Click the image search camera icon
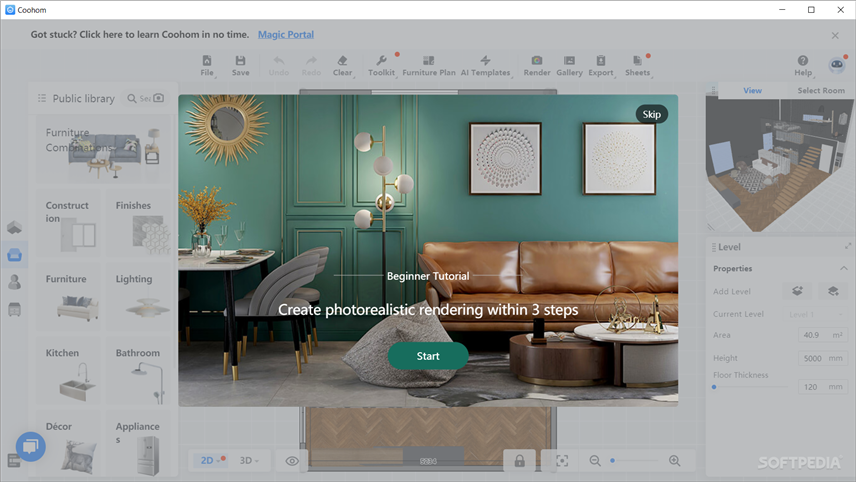The image size is (856, 482). click(158, 98)
